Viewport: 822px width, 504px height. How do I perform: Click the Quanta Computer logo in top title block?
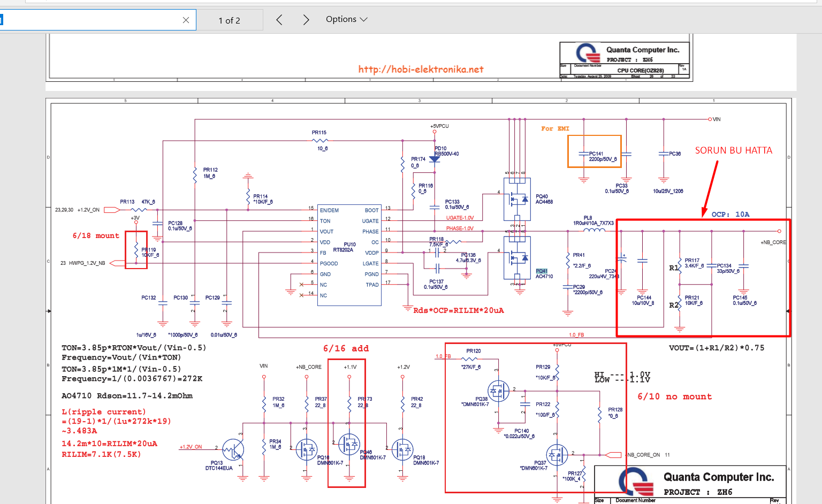pyautogui.click(x=588, y=54)
